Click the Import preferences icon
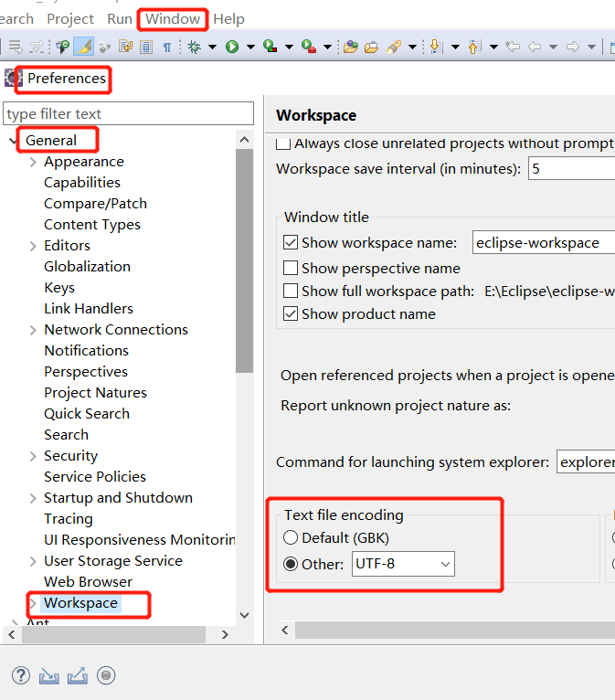Viewport: 615px width, 700px height. [49, 676]
